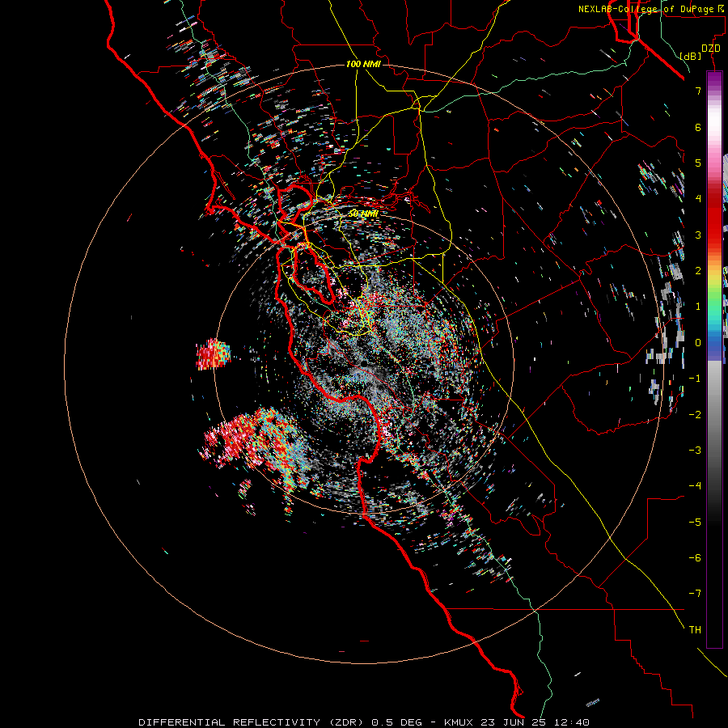Select the "DZD" label above the legend
The width and height of the screenshot is (728, 728).
[711, 49]
